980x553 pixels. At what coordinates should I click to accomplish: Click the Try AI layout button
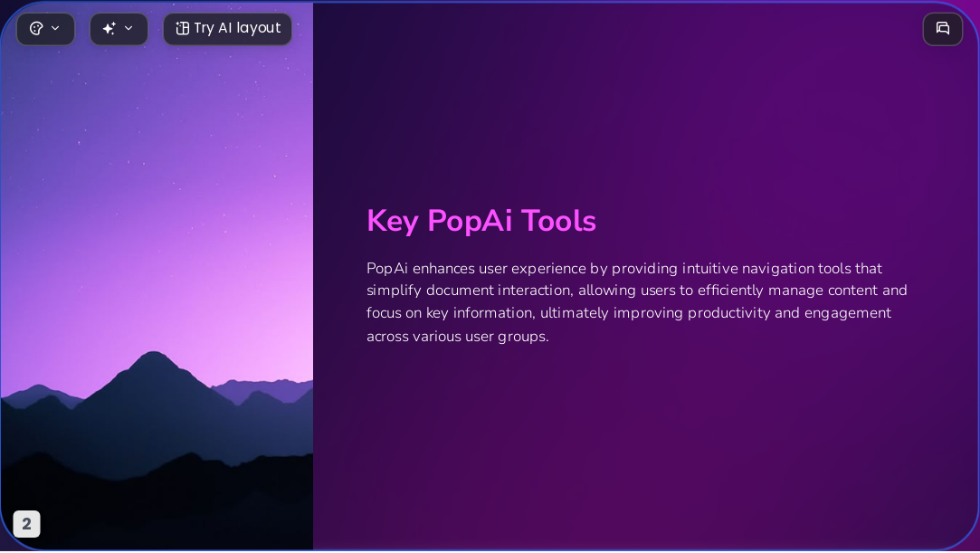click(x=227, y=29)
